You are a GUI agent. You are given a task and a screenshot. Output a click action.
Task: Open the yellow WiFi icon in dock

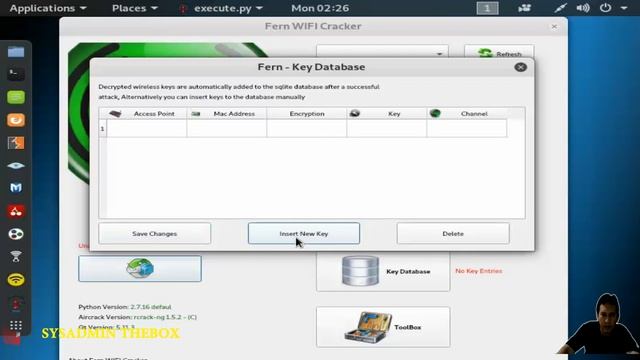(x=16, y=280)
